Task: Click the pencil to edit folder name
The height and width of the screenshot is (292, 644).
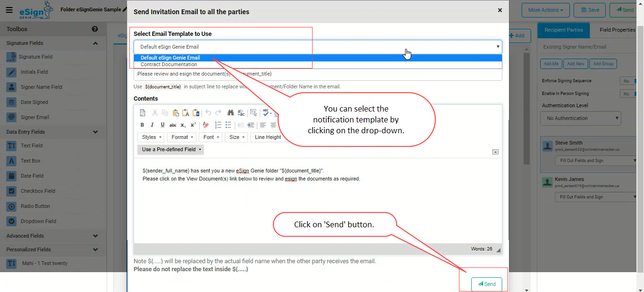Action: click(x=125, y=9)
